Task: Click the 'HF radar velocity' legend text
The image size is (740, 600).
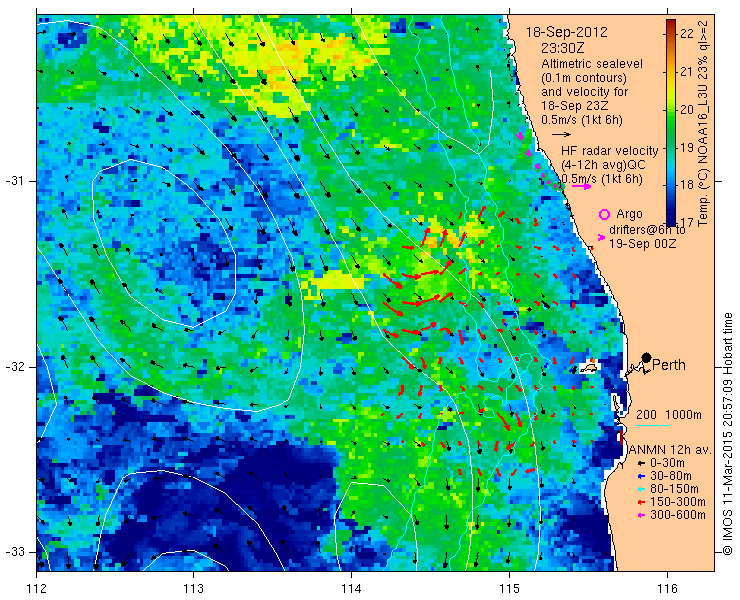Action: click(609, 151)
